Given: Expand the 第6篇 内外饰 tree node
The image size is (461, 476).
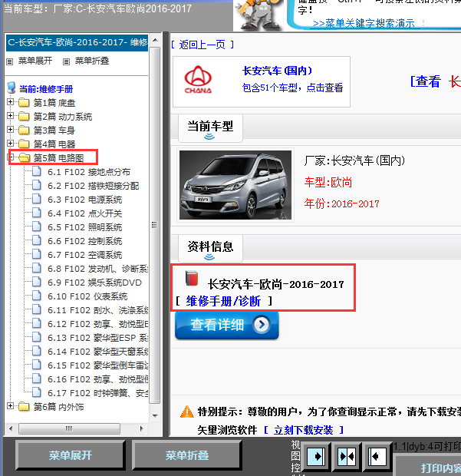Looking at the screenshot, I should click(10, 406).
